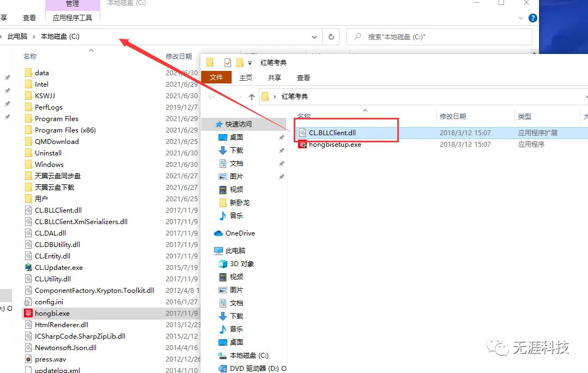Image resolution: width=588 pixels, height=373 pixels.
Task: Open recent locations dropdown in 红笔考典 window
Action: pos(240,97)
